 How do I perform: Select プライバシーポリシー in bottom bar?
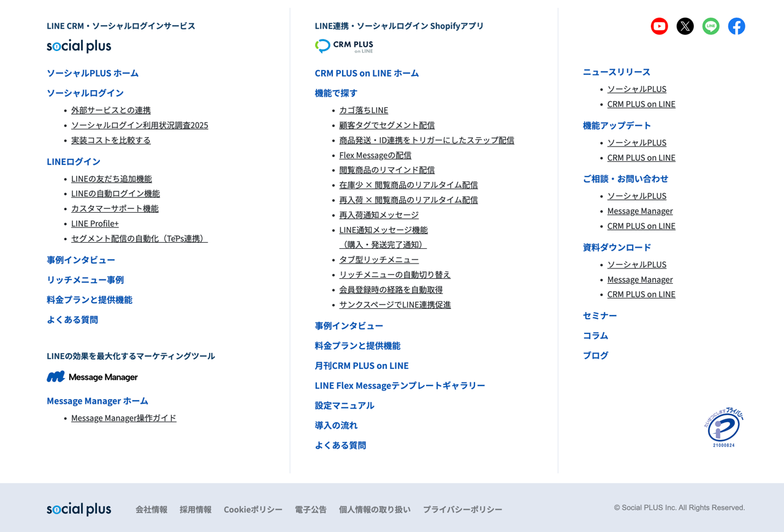pos(462,510)
